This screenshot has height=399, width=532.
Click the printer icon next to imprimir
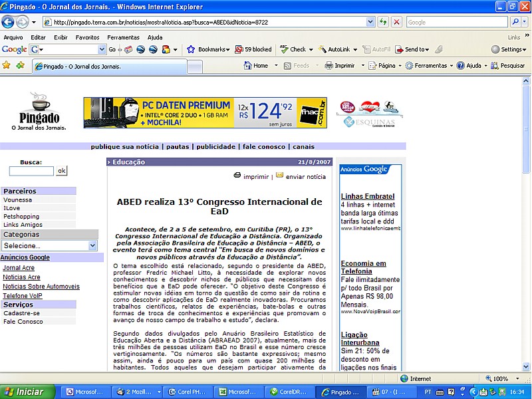237,176
